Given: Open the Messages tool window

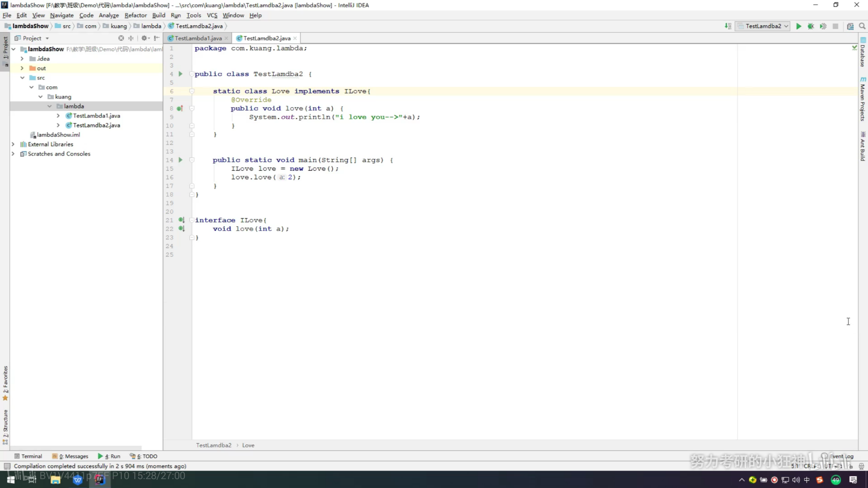Looking at the screenshot, I should coord(70,456).
